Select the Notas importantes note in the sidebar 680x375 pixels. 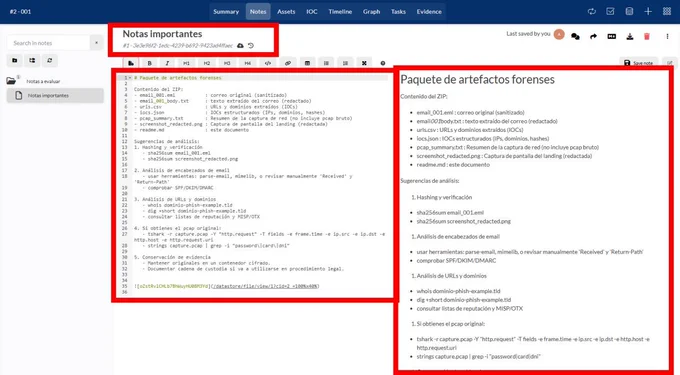(55, 95)
